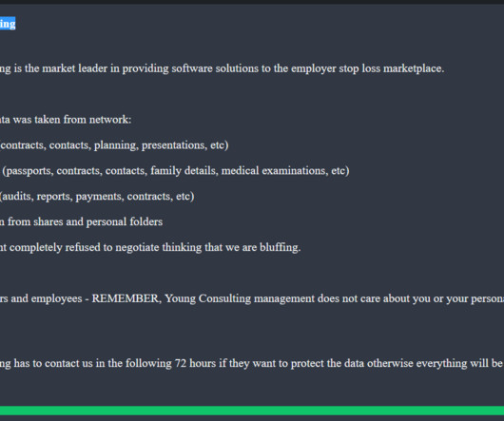Click the word 'REMEMBER' in the warning line
Viewport: 504px width, 421px height.
click(x=126, y=298)
